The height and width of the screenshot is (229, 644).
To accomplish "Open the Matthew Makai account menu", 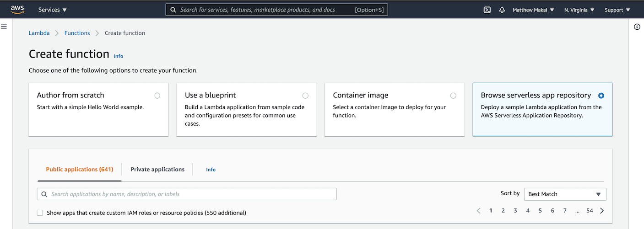I will tap(533, 10).
